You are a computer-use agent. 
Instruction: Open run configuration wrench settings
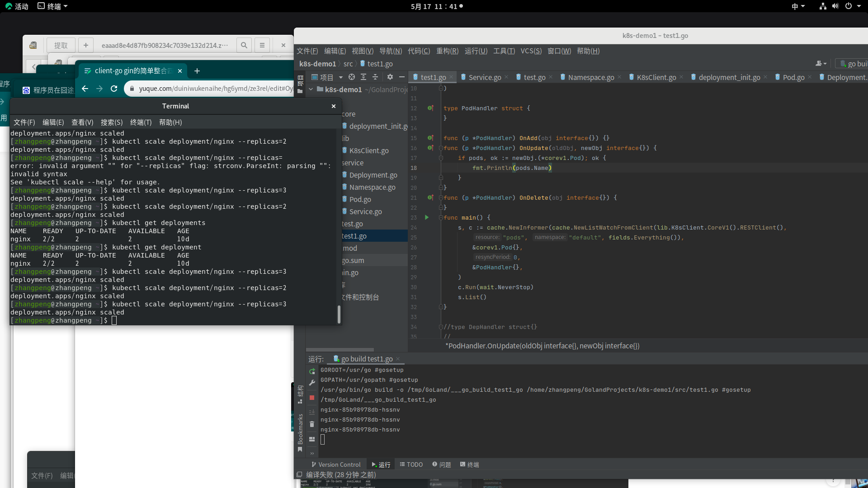pyautogui.click(x=312, y=383)
